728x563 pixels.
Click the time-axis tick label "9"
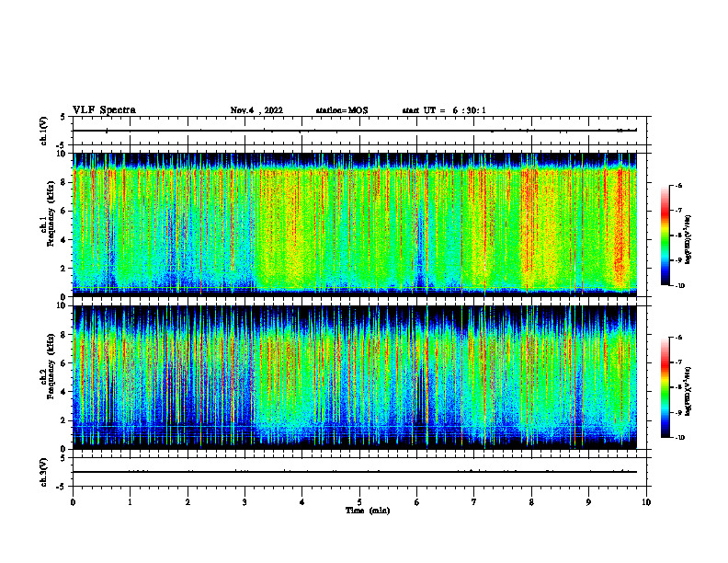(x=588, y=502)
